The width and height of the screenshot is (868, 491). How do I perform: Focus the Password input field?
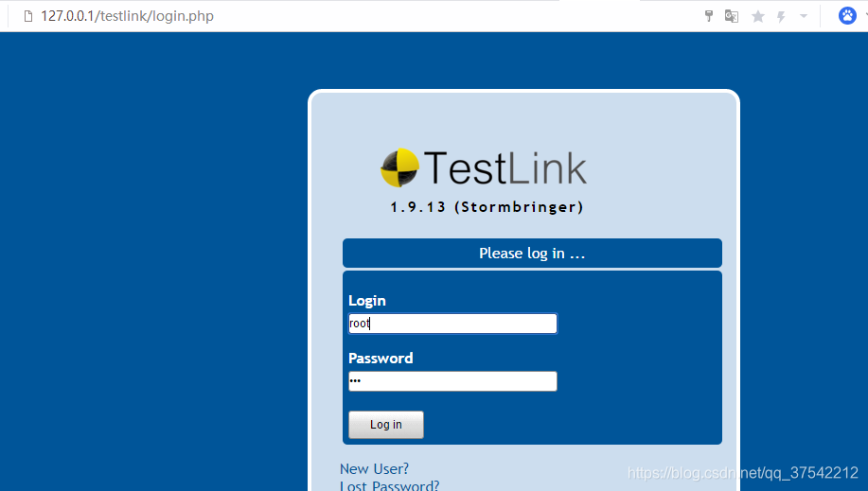tap(452, 381)
